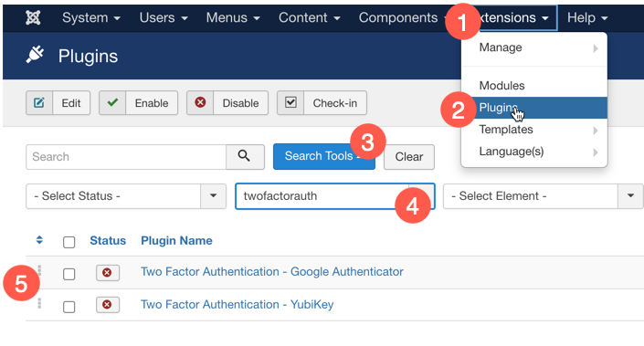Open the Select Element dropdown

[x=543, y=196]
